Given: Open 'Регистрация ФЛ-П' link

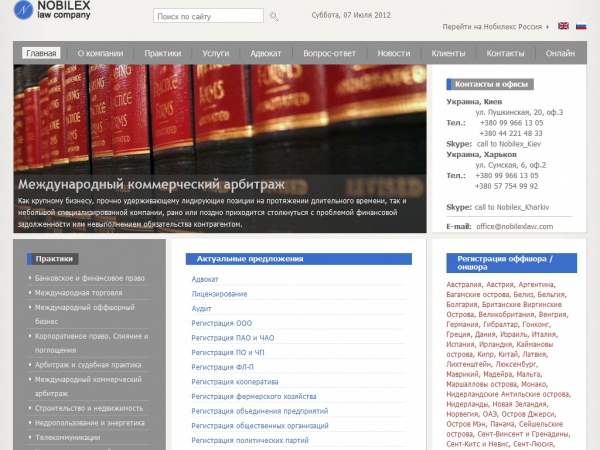Looking at the screenshot, I should 222,367.
